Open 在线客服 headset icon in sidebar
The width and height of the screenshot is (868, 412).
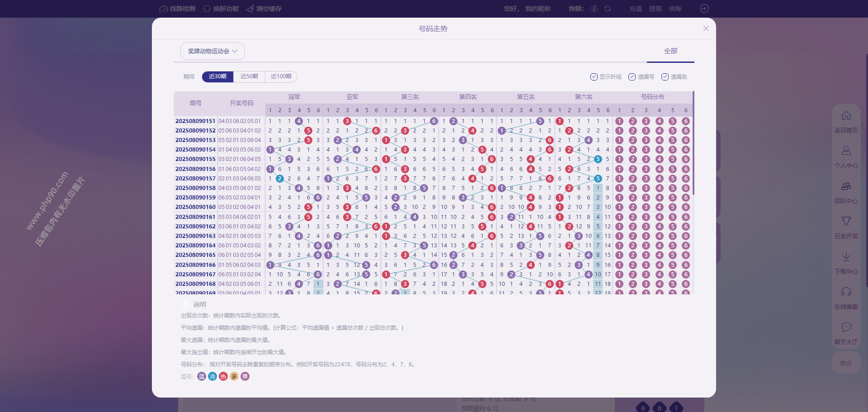click(x=846, y=292)
